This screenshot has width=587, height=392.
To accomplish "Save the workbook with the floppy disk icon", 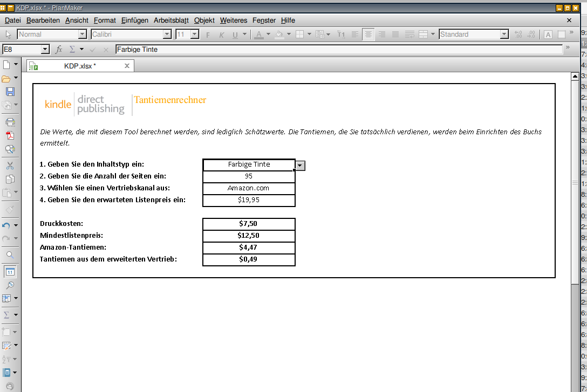I will click(x=10, y=92).
